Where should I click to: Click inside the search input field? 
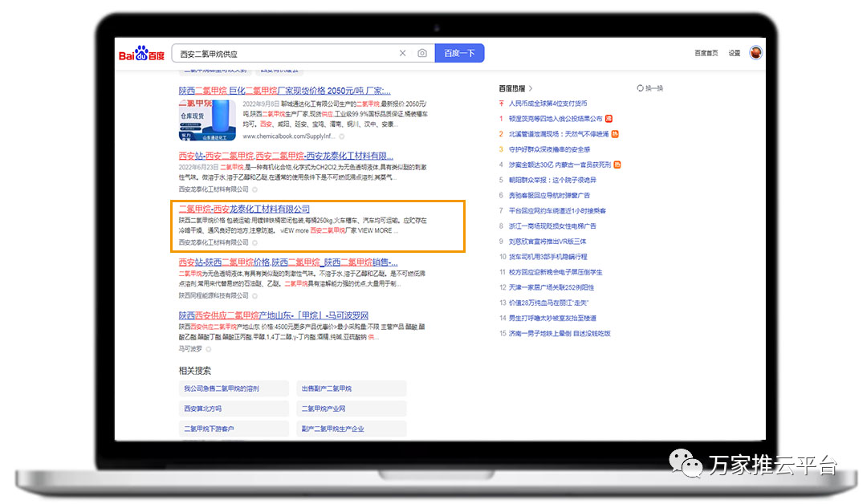pos(285,54)
